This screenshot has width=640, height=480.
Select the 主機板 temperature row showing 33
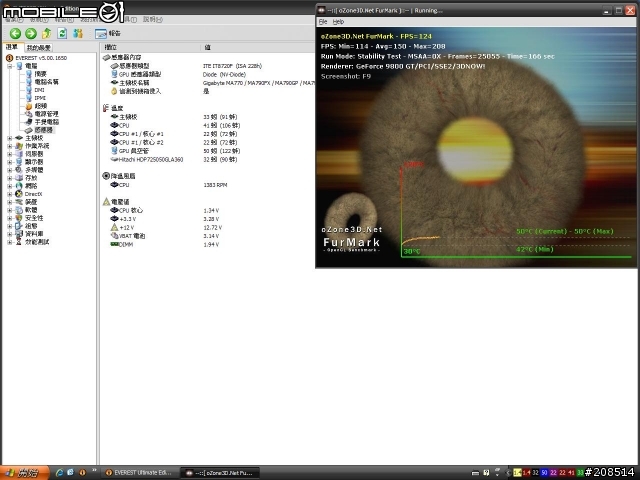pyautogui.click(x=208, y=117)
